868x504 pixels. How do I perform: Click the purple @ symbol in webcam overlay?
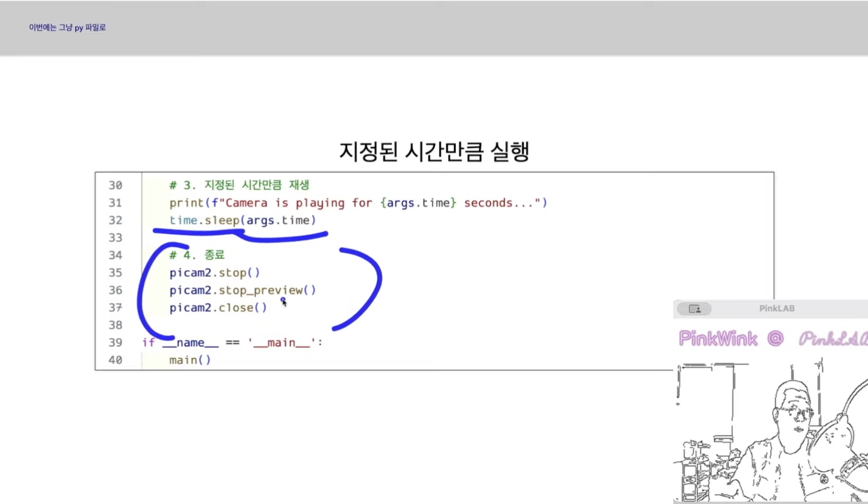point(775,338)
